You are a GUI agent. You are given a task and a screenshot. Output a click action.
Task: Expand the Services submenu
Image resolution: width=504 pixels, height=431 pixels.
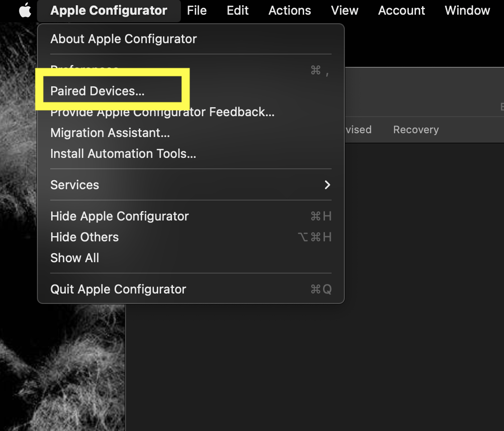pos(74,185)
